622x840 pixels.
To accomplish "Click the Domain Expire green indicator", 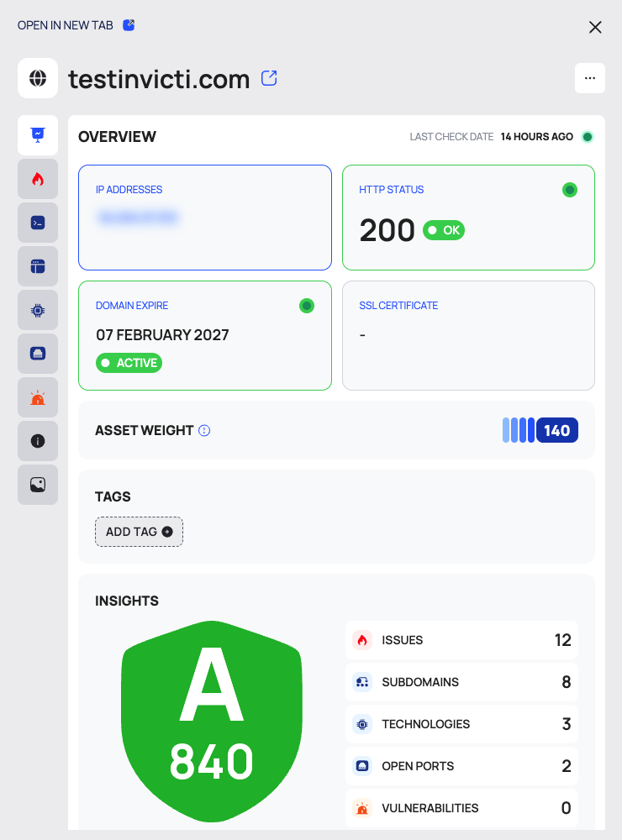I will tap(307, 306).
